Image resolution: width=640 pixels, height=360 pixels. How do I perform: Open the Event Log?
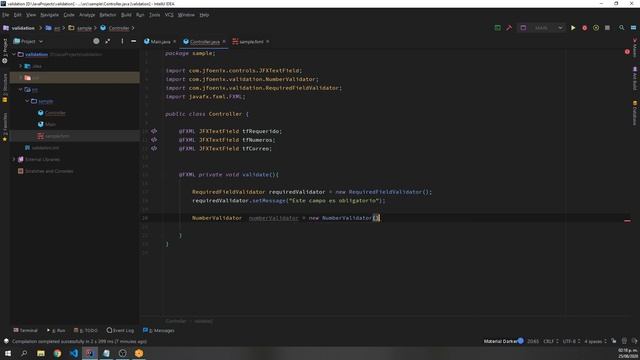(x=120, y=330)
